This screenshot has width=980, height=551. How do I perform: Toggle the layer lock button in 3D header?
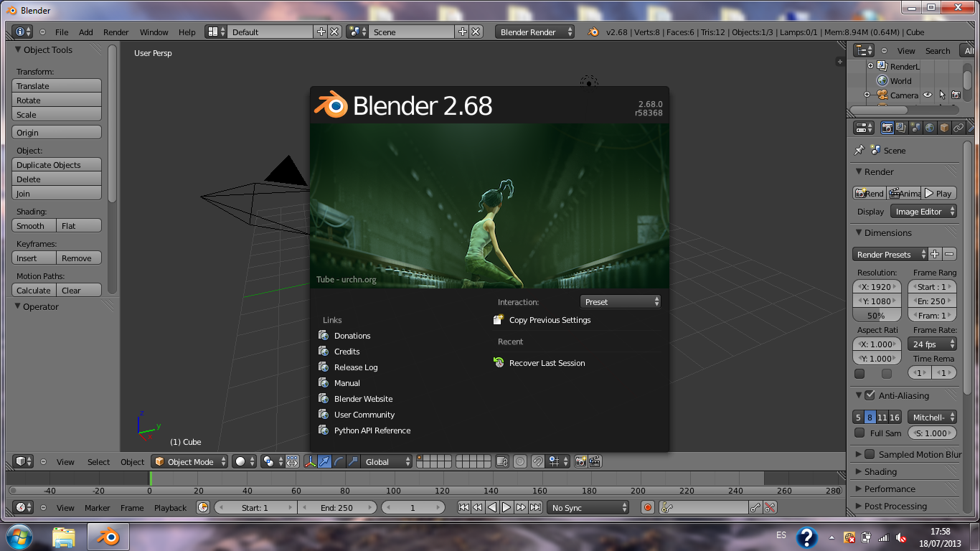pos(502,462)
